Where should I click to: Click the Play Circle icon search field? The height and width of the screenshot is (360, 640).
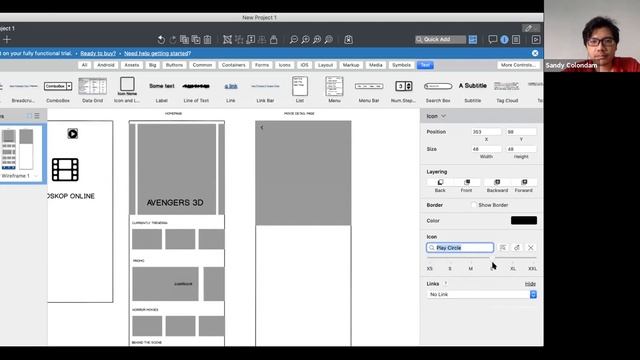(x=460, y=248)
